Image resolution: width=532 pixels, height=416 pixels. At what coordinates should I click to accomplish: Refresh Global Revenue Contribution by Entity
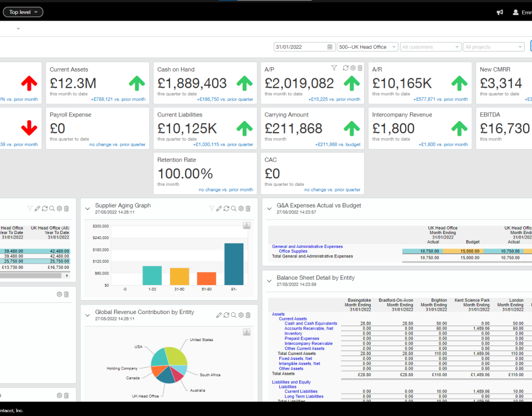pos(226,315)
